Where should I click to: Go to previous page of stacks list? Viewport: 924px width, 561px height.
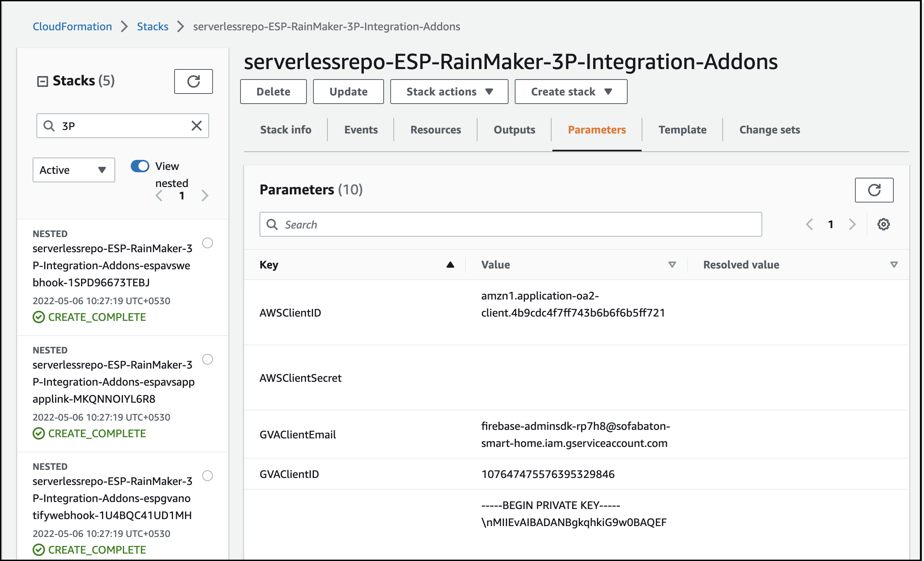159,196
